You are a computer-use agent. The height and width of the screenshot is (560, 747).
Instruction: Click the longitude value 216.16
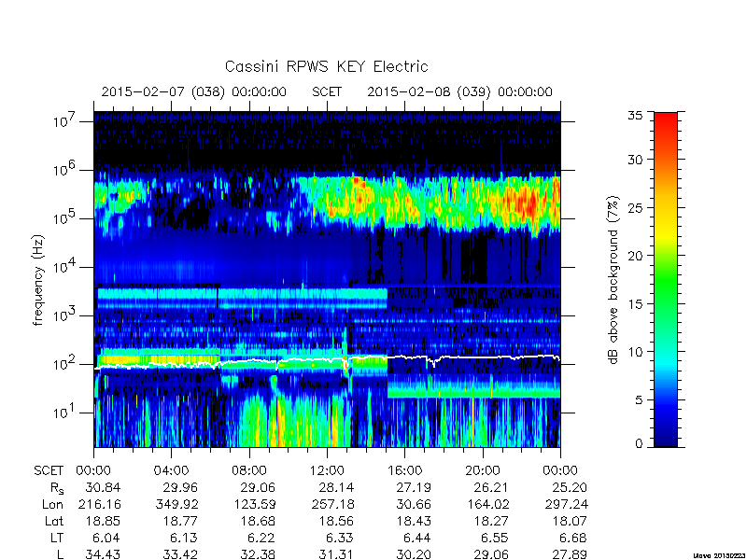pos(99,504)
